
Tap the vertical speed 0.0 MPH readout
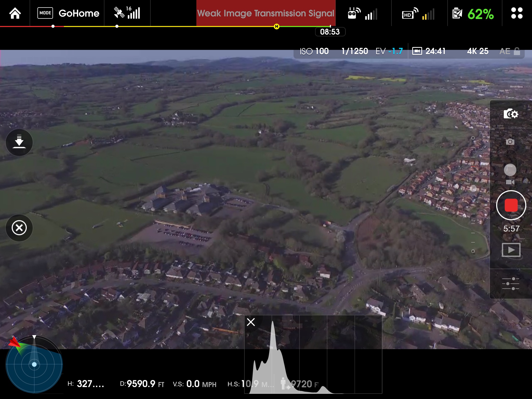pos(195,384)
